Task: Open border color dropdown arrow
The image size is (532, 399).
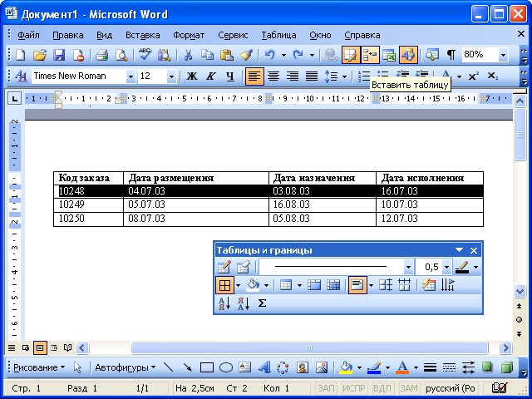Action: (475, 268)
